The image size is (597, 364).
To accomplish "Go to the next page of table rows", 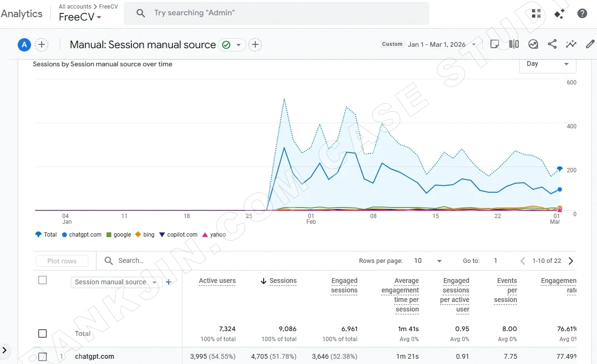I will [571, 260].
